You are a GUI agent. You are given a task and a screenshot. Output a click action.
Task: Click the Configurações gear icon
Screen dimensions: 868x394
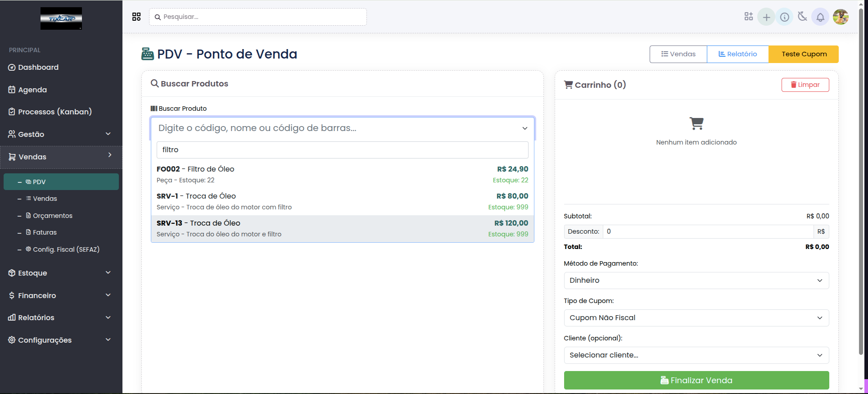coord(12,340)
